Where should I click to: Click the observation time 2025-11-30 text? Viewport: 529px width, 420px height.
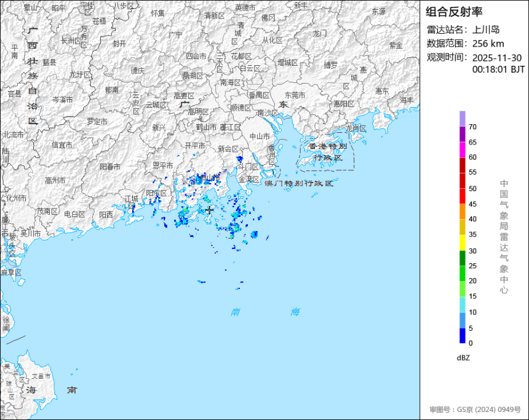point(496,58)
